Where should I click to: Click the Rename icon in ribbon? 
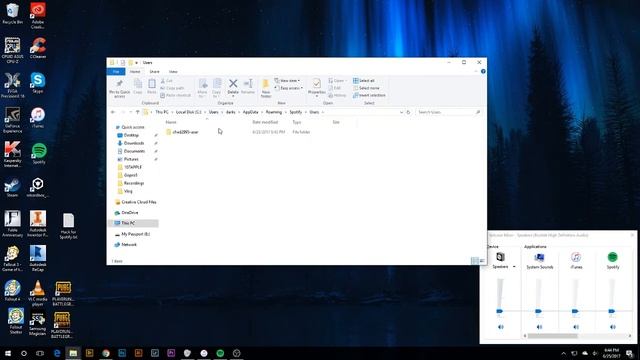point(248,87)
